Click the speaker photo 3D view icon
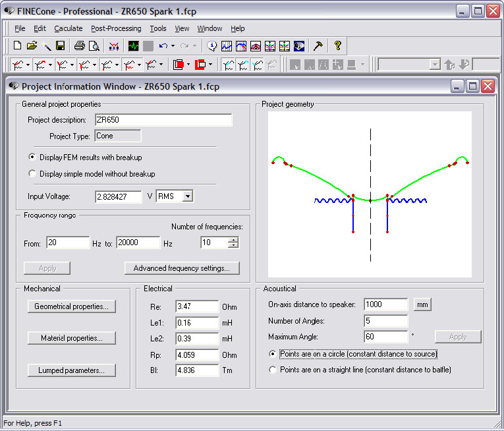This screenshot has width=504, height=431. (x=299, y=46)
